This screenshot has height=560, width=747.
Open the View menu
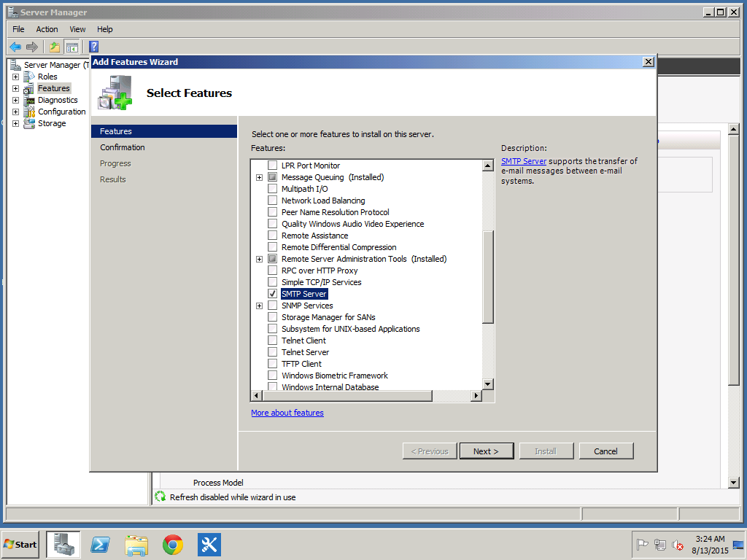[77, 29]
